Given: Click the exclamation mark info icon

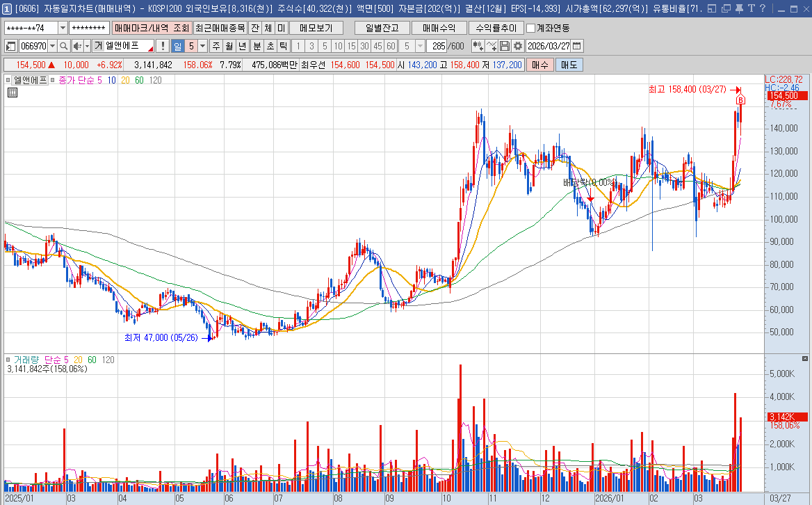Looking at the screenshot, I should pos(163,46).
